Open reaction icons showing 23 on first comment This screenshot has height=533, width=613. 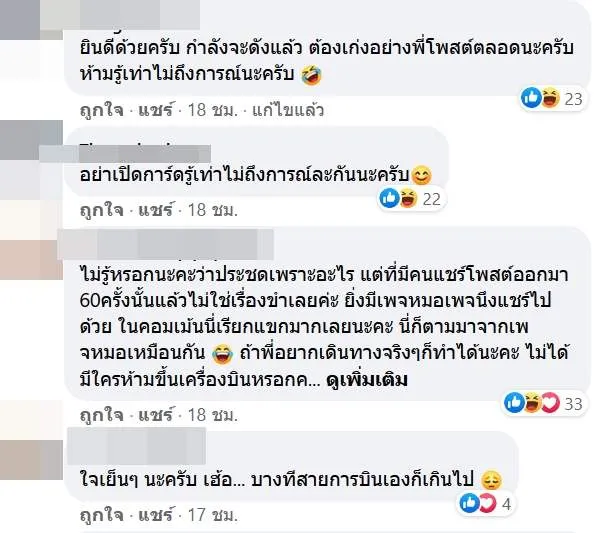[x=543, y=98]
